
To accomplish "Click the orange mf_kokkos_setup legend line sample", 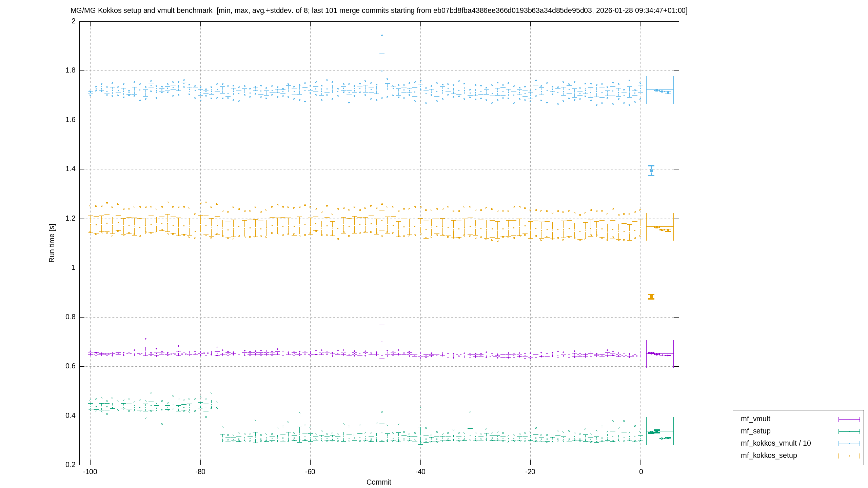I will click(x=849, y=456).
